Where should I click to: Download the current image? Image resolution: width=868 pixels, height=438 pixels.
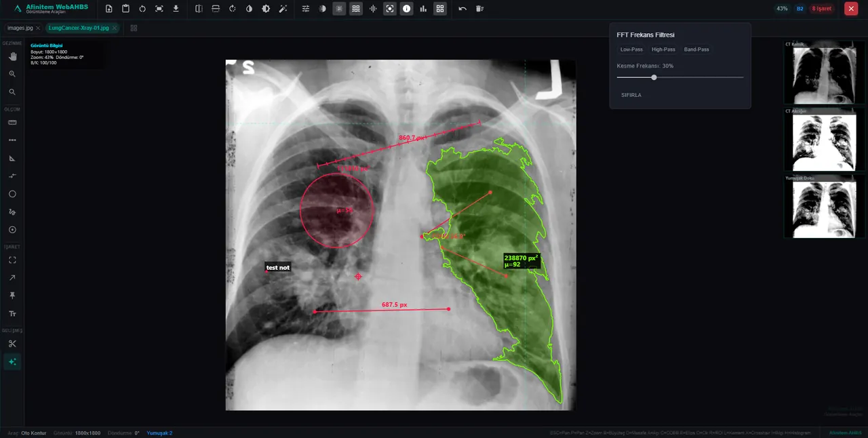pyautogui.click(x=176, y=9)
